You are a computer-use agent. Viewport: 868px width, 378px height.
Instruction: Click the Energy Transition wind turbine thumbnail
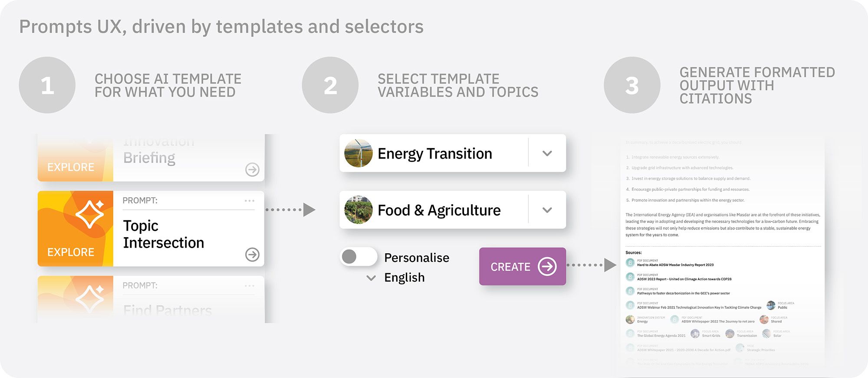pyautogui.click(x=358, y=153)
